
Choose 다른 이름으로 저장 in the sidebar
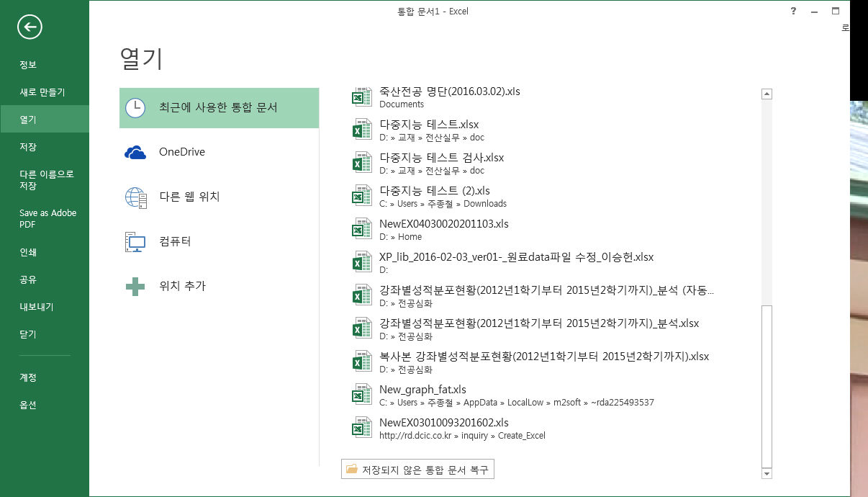(x=45, y=180)
